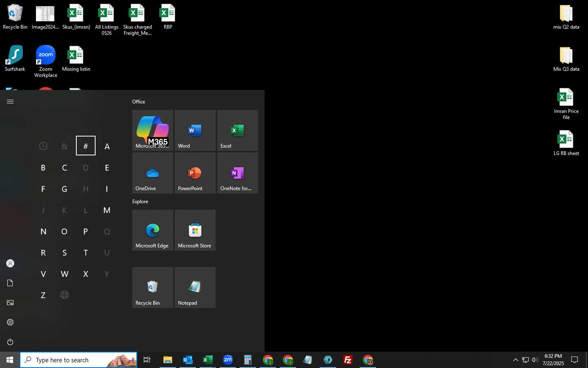Select the Explore tile group heading
Viewport: 588px width, 368px height.
click(140, 202)
